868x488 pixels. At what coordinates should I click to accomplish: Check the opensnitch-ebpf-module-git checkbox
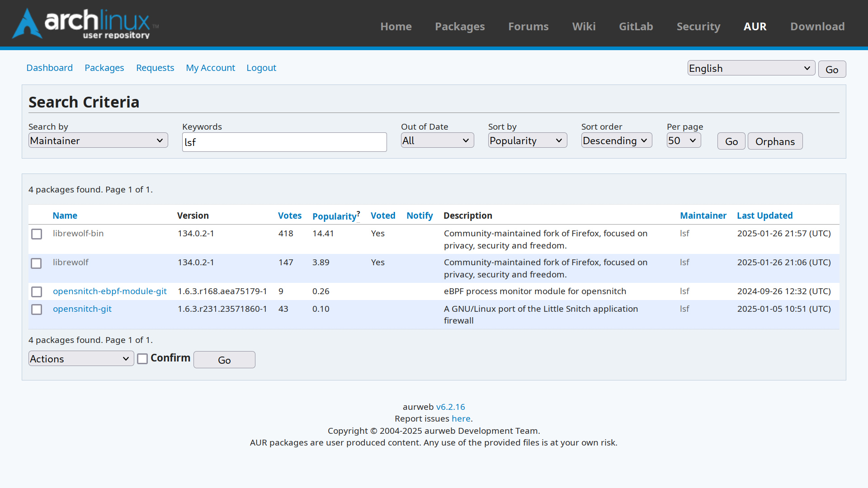[37, 292]
